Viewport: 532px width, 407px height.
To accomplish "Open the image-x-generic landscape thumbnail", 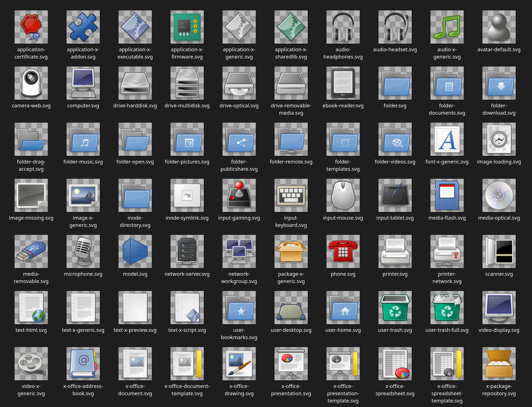I will coord(83,195).
